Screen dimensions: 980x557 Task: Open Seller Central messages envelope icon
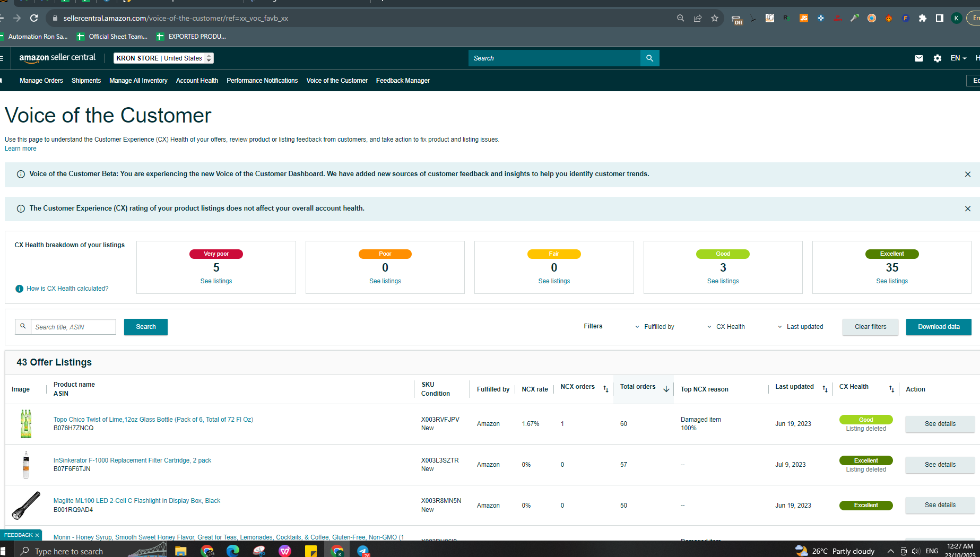[919, 58]
